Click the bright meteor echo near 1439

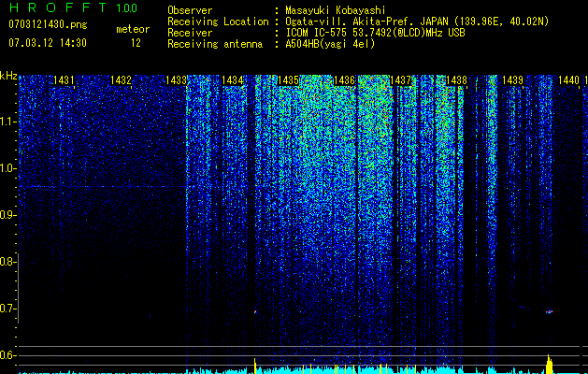[x=549, y=311]
